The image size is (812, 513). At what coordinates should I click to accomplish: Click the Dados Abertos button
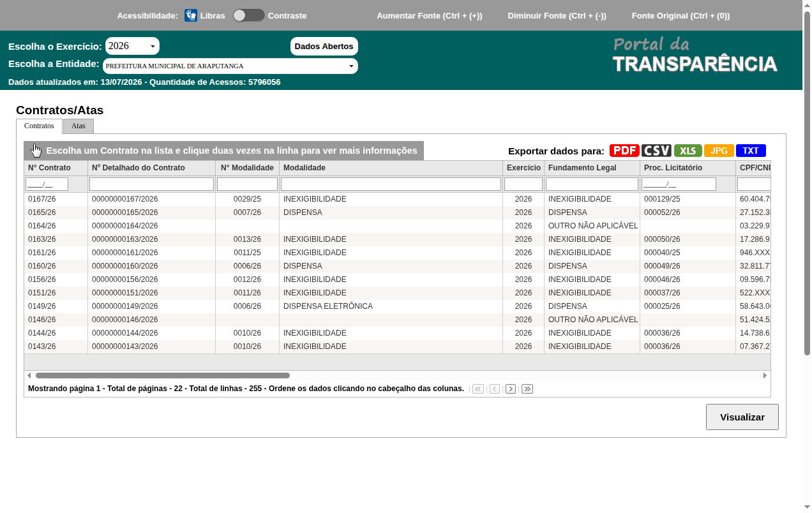324,46
